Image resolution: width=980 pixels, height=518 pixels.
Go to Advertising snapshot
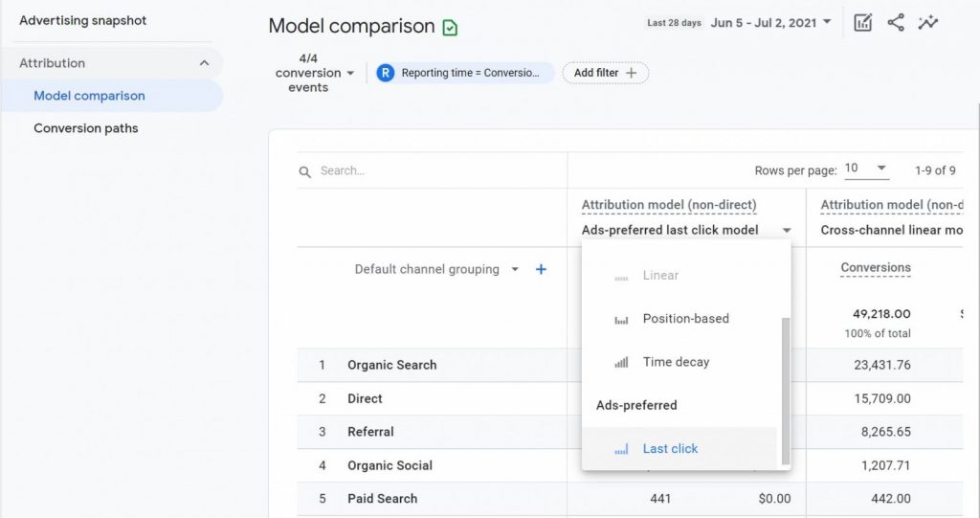point(83,20)
